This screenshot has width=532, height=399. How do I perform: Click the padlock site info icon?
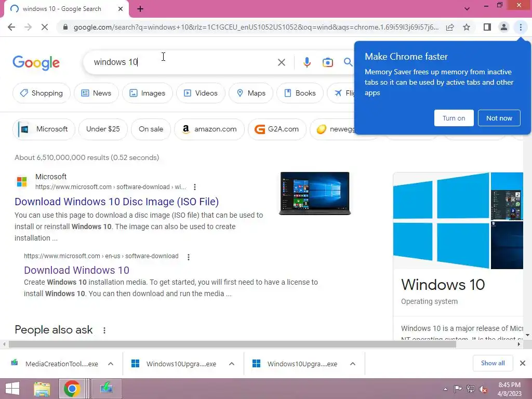pyautogui.click(x=65, y=27)
